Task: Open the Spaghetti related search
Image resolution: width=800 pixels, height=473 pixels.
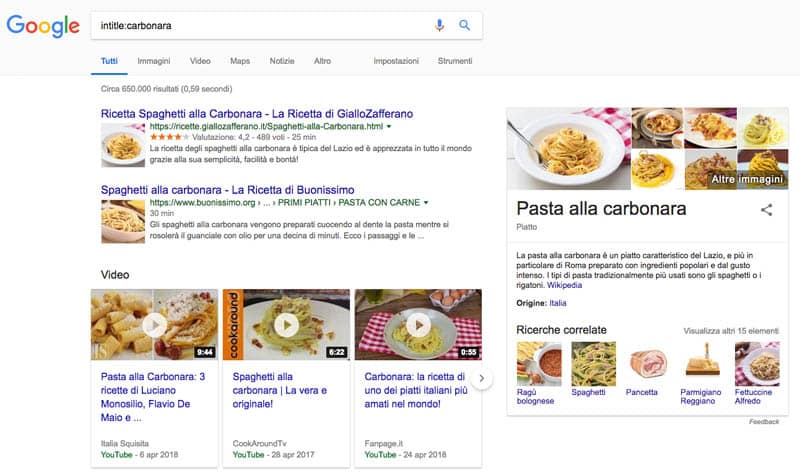Action: click(x=593, y=369)
